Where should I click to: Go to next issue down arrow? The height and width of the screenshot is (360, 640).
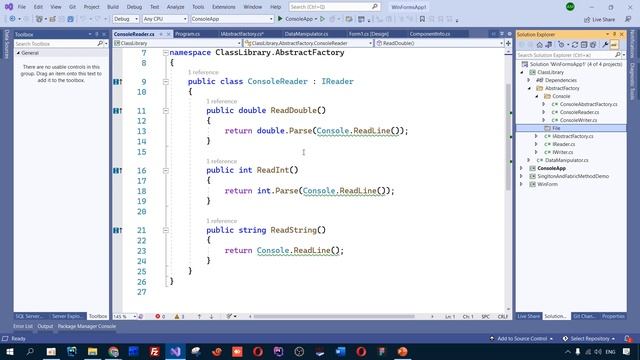pyautogui.click(x=211, y=316)
